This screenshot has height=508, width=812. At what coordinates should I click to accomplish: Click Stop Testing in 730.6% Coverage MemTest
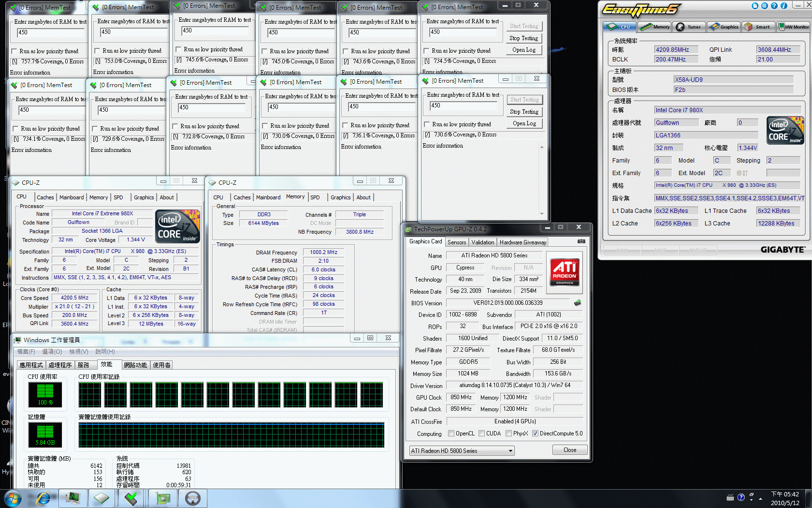pos(524,112)
